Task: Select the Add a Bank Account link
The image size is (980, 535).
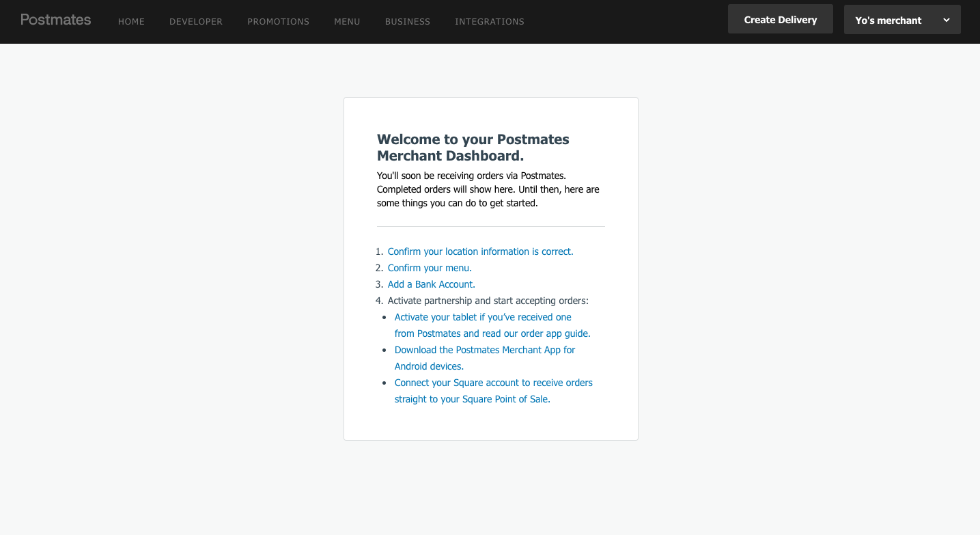Action: point(432,284)
